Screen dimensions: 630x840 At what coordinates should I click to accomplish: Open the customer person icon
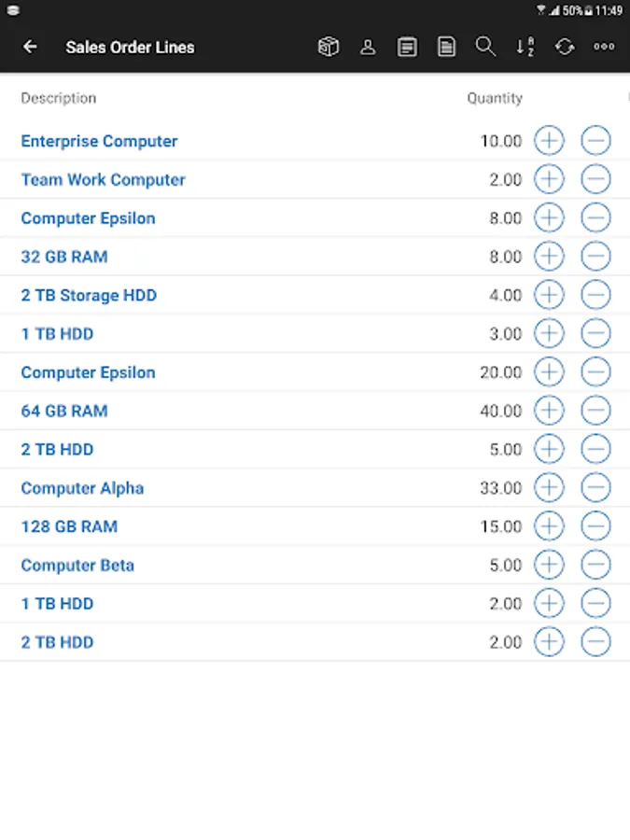click(x=368, y=47)
